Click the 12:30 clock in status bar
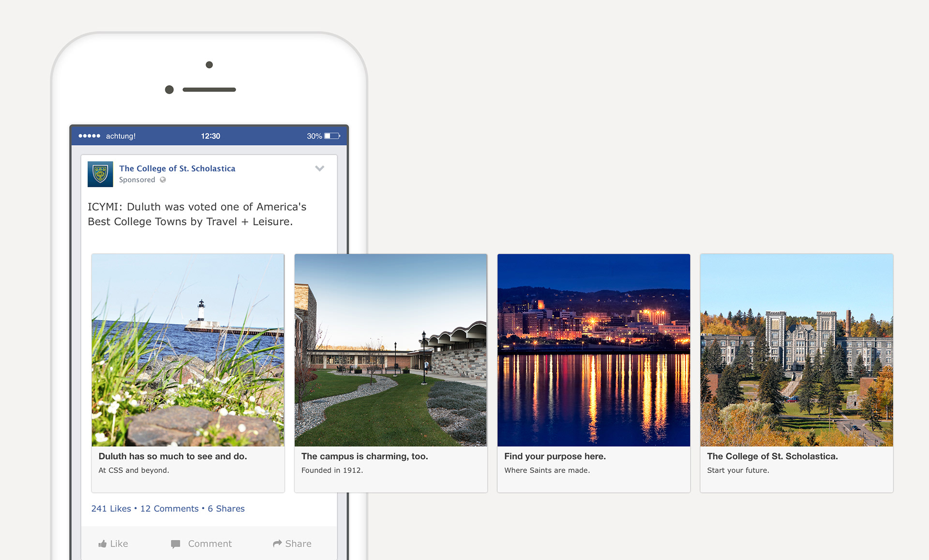 click(210, 136)
